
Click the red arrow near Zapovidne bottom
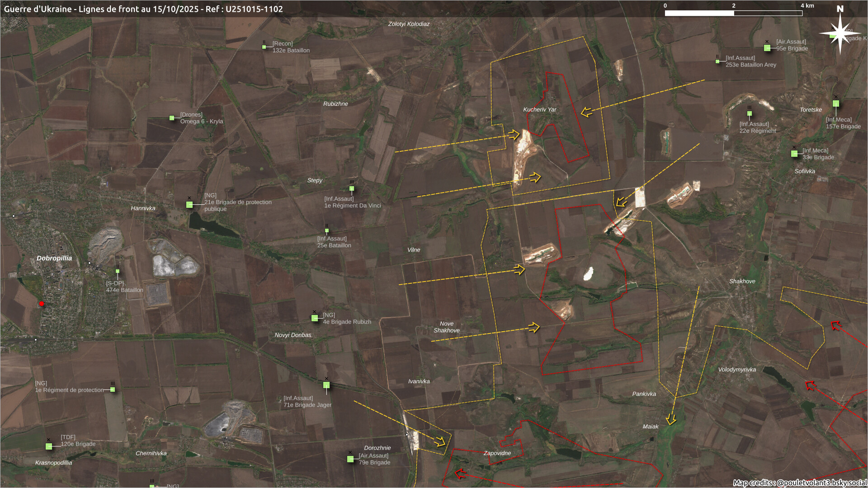click(460, 474)
